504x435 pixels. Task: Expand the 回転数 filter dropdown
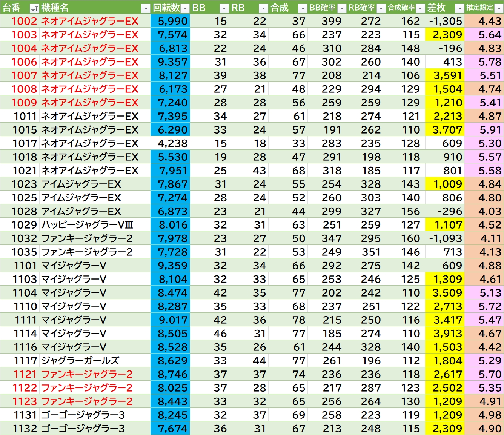click(x=185, y=8)
